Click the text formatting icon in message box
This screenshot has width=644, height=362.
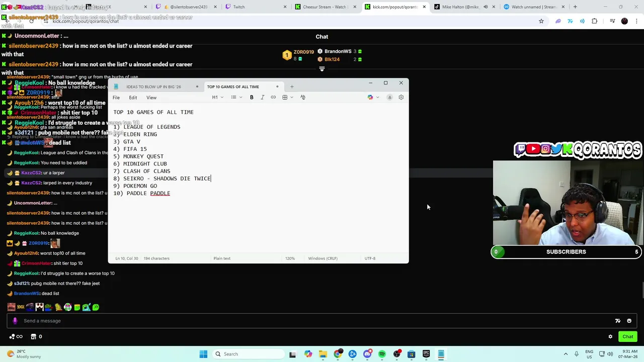(x=618, y=321)
